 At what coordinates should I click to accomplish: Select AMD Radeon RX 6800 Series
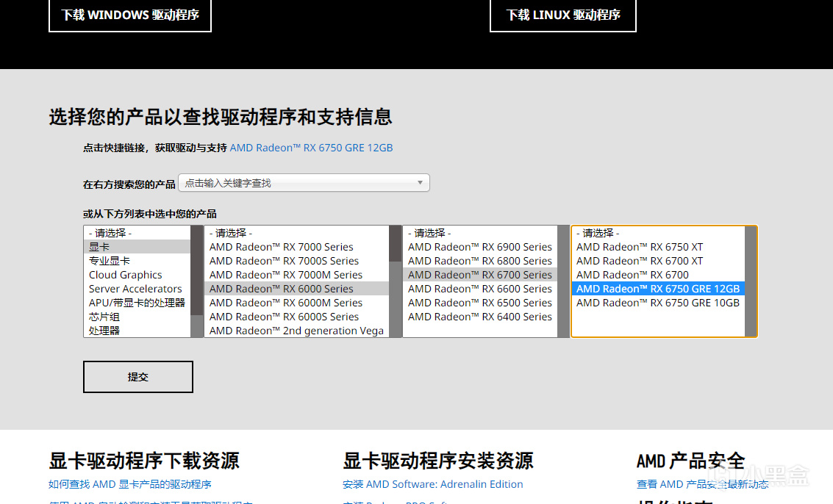click(480, 261)
